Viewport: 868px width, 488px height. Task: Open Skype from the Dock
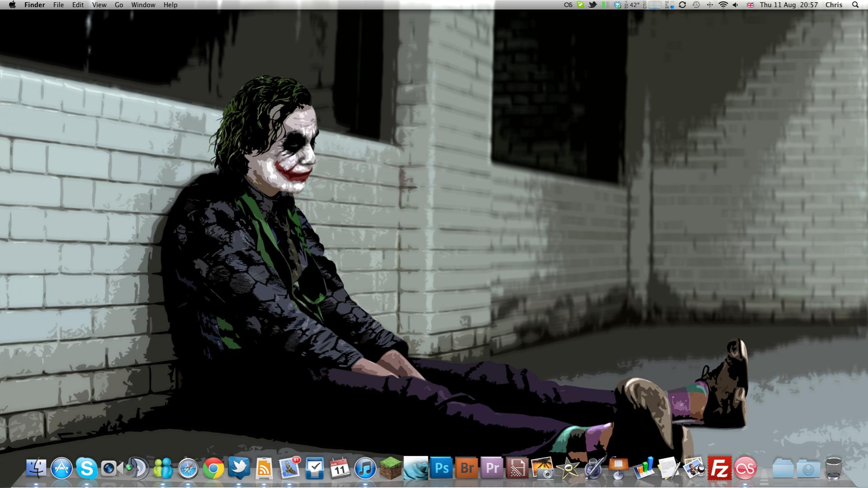87,468
